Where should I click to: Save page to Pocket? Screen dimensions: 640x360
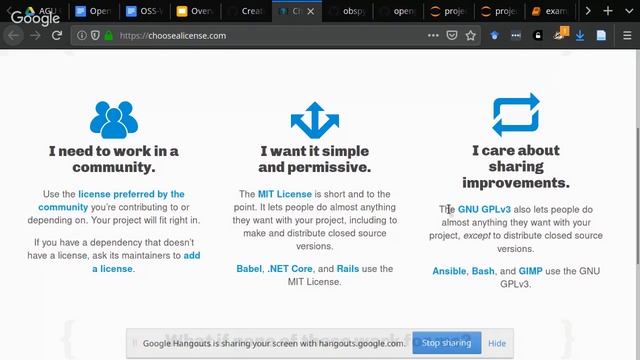[452, 36]
